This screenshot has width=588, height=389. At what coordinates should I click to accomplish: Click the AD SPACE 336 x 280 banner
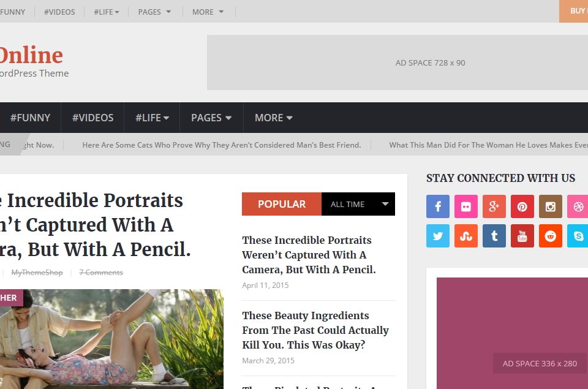[x=512, y=333]
